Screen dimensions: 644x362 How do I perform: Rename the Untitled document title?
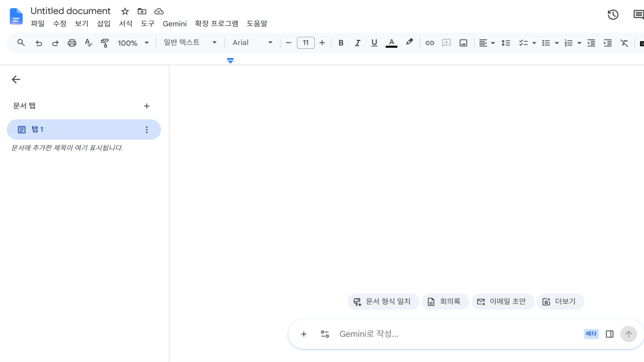tap(70, 11)
